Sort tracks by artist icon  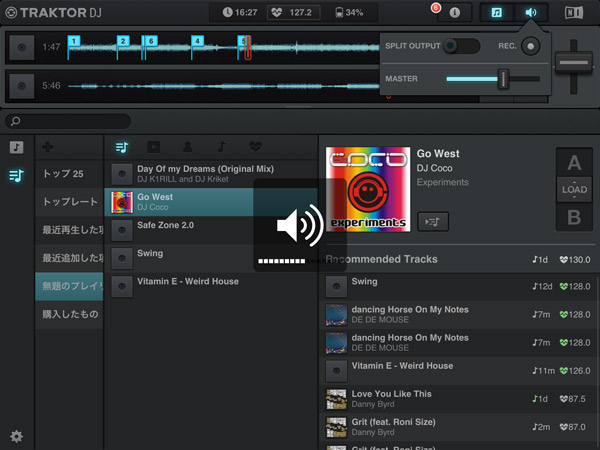coord(188,147)
